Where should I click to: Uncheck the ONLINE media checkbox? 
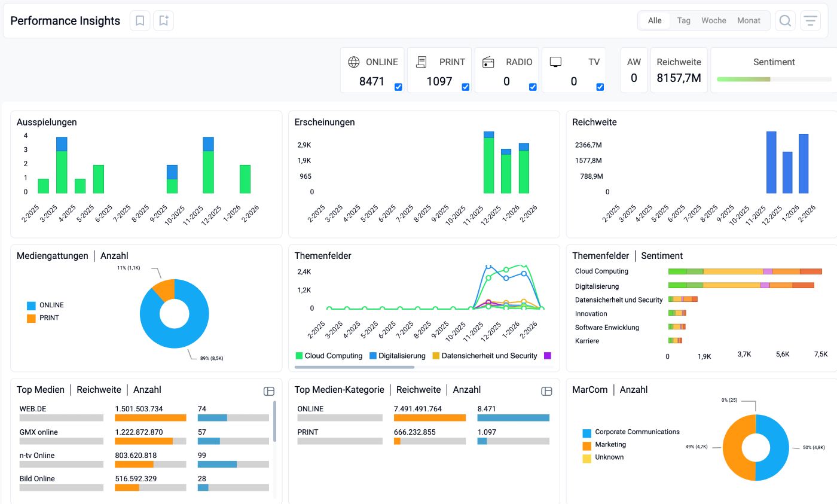point(398,87)
